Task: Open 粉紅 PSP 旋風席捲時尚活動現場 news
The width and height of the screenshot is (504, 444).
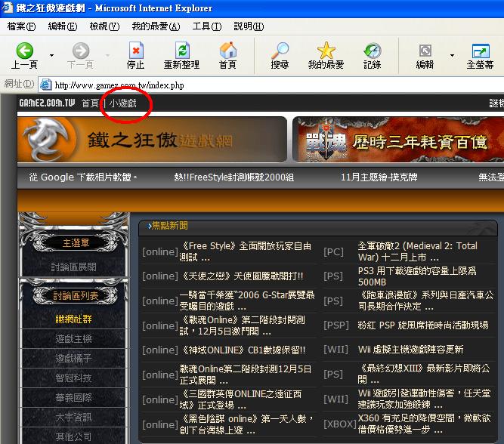Action: [x=423, y=325]
